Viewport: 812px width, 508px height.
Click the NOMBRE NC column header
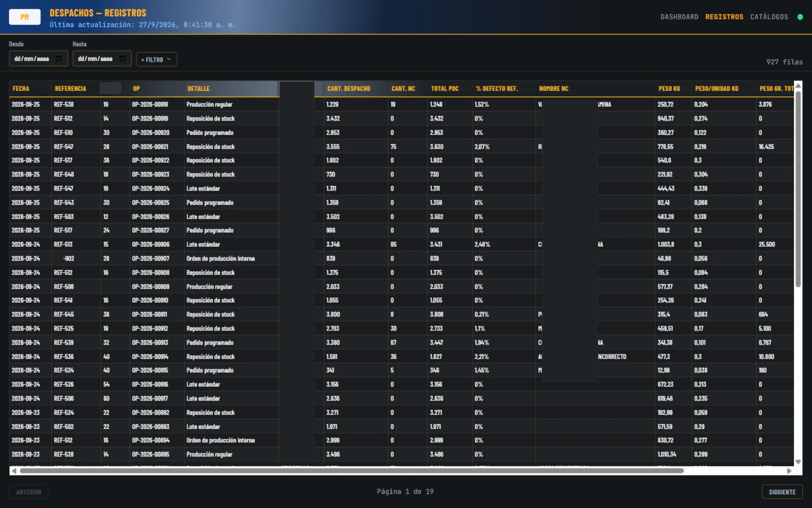pos(595,88)
